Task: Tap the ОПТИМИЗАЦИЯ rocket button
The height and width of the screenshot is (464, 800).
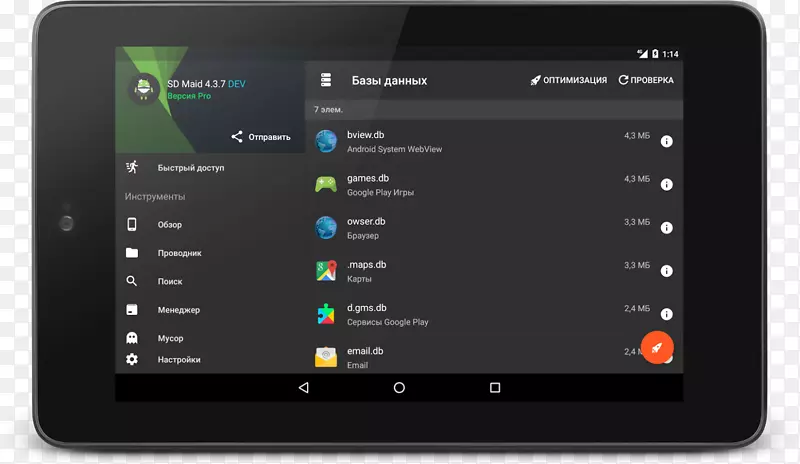Action: (568, 80)
